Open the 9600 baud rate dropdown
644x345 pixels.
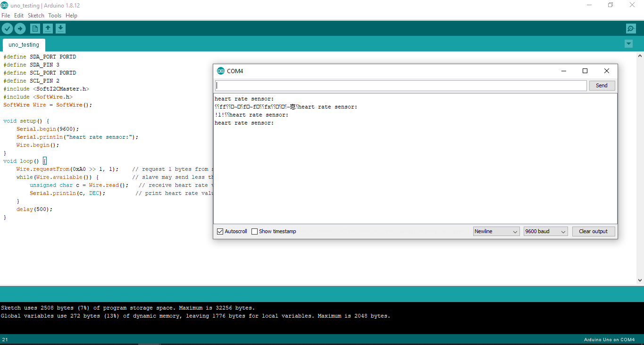(545, 231)
